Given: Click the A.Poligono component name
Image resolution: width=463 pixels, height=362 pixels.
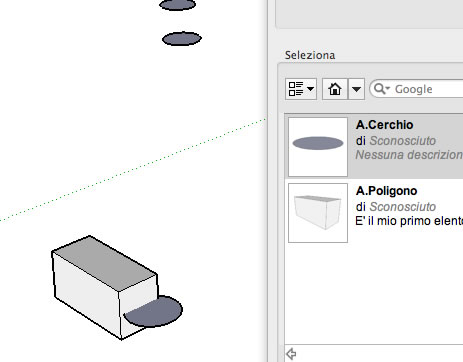Looking at the screenshot, I should [386, 191].
